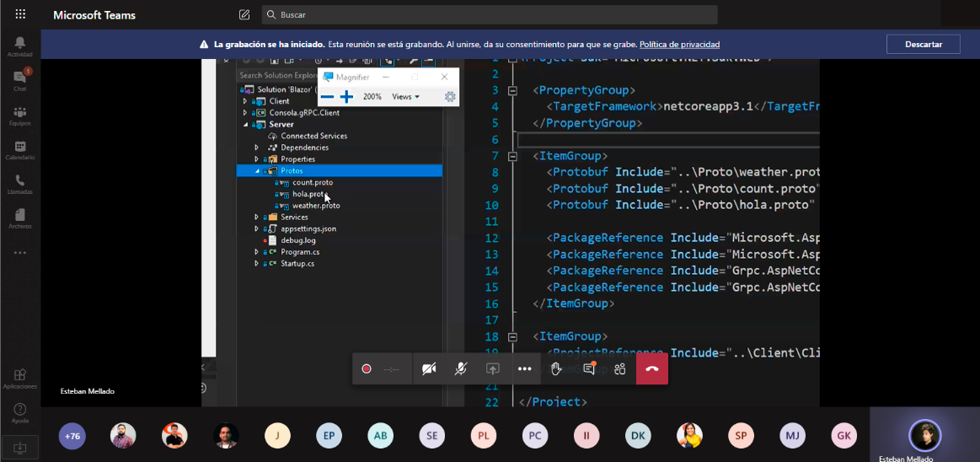Click the download desktop app icon

coord(20,447)
